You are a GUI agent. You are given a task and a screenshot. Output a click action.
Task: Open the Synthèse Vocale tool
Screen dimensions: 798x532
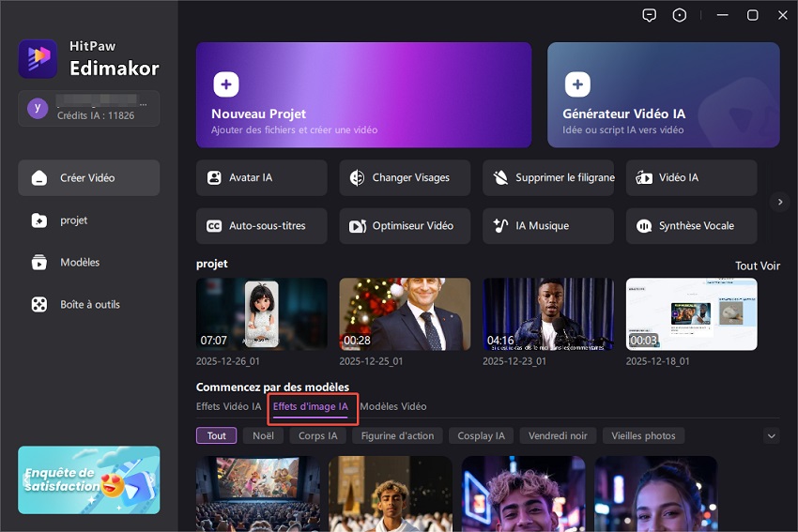tap(691, 226)
